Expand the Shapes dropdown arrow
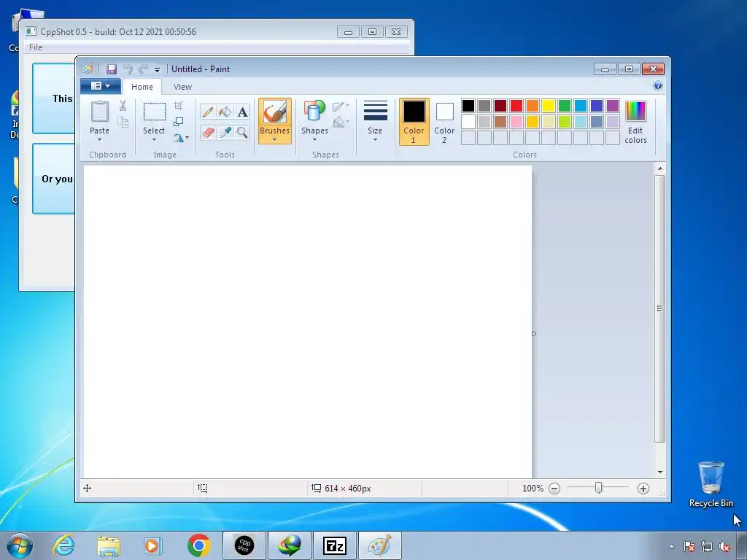747x560 pixels. point(314,139)
